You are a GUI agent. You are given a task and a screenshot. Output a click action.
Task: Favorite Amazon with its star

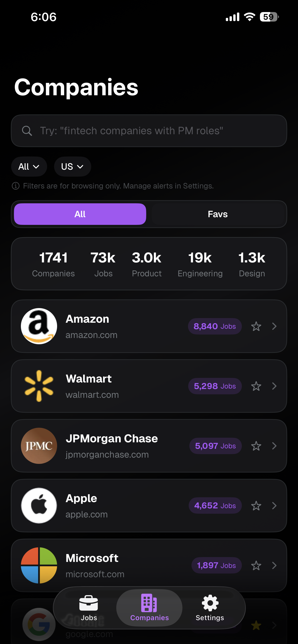256,326
